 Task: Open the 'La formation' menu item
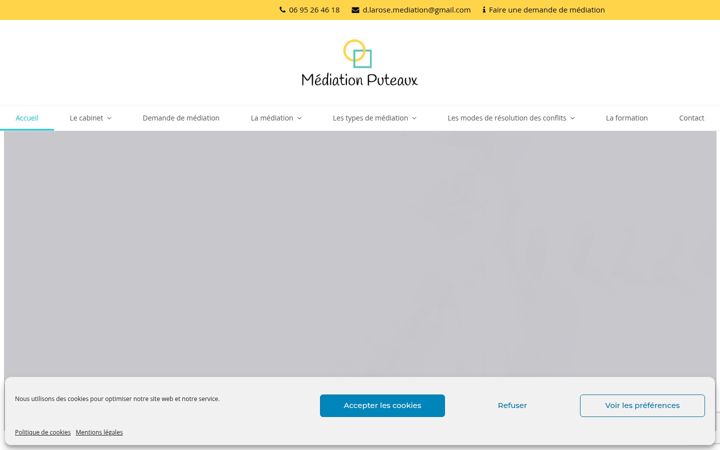click(626, 118)
